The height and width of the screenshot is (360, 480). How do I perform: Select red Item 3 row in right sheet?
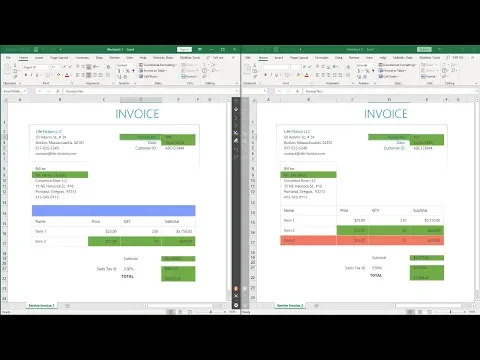[x=362, y=240]
